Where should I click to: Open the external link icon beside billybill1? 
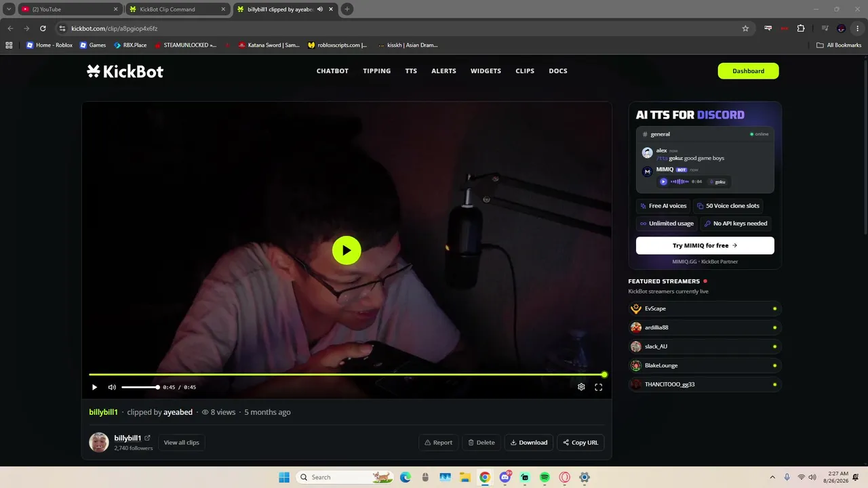coord(147,438)
